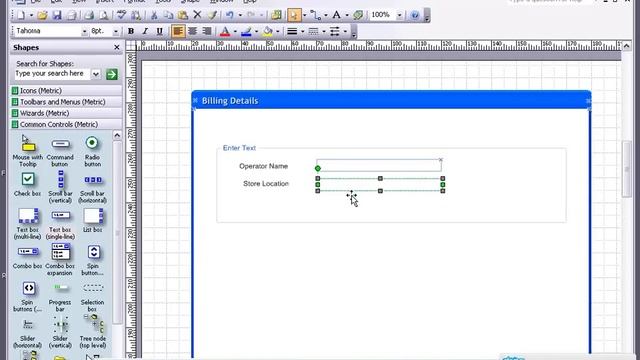Screen dimensions: 640x360
Task: Pick the Command button shape in stencil
Action: 60,152
